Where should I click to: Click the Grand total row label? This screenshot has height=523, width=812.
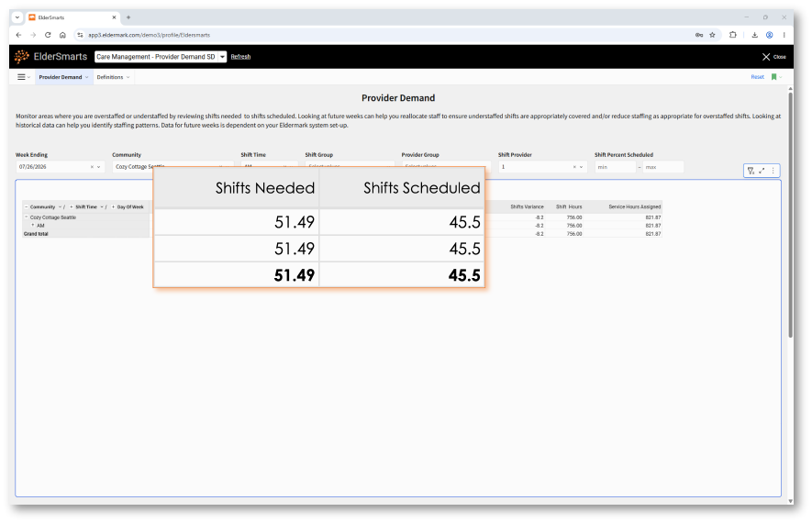[x=36, y=234]
